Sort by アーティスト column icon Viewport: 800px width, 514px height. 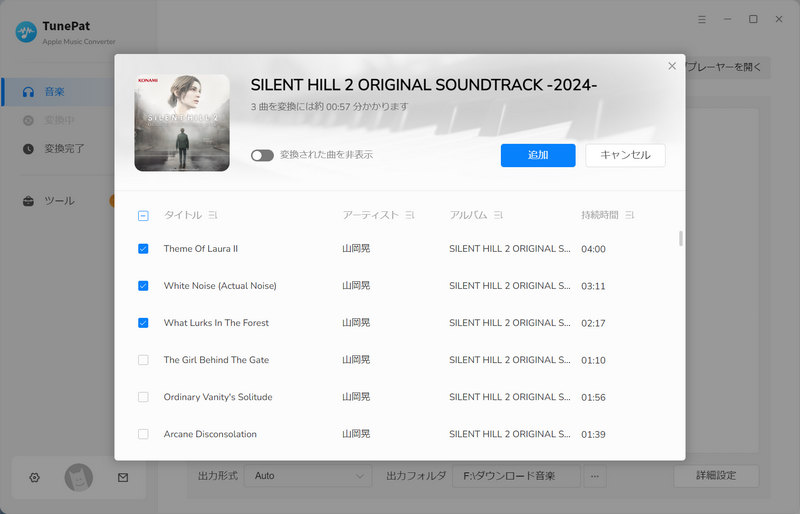pos(410,215)
